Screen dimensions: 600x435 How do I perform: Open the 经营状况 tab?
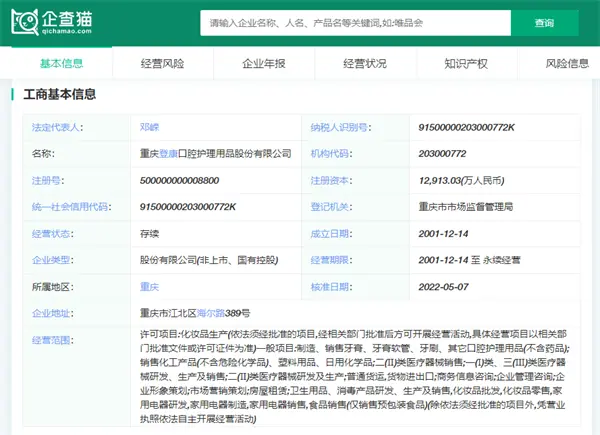point(365,63)
